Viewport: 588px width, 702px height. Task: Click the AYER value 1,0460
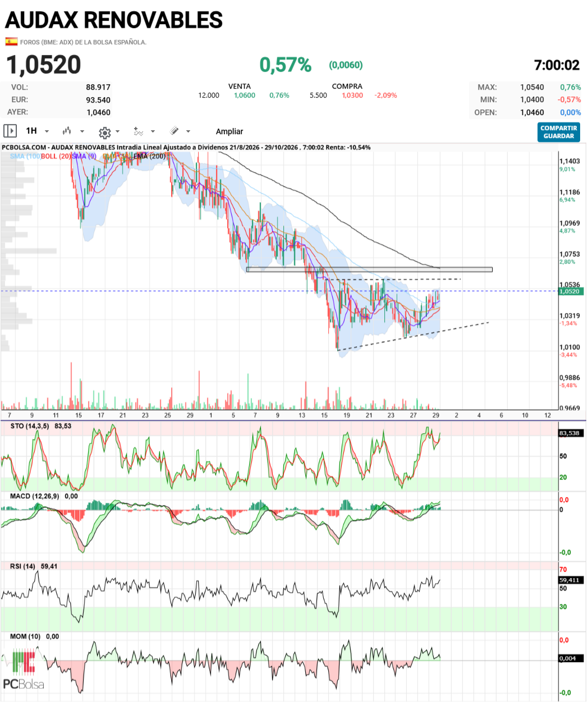(98, 112)
